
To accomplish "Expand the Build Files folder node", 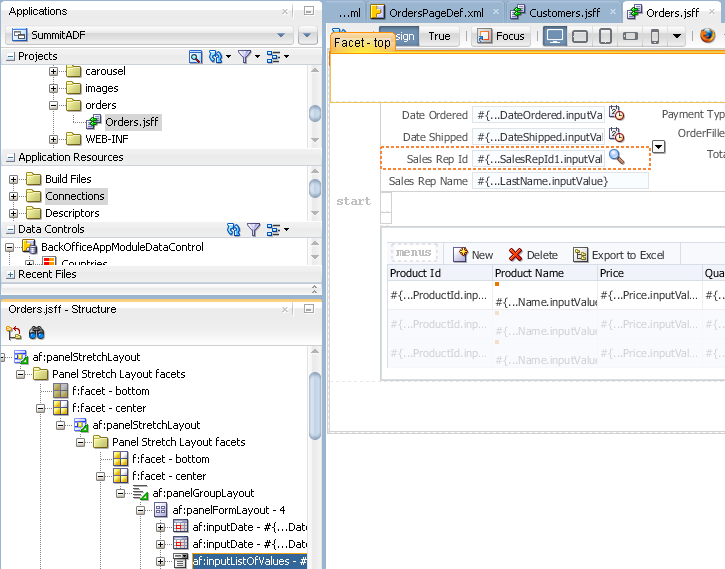I will 14,179.
